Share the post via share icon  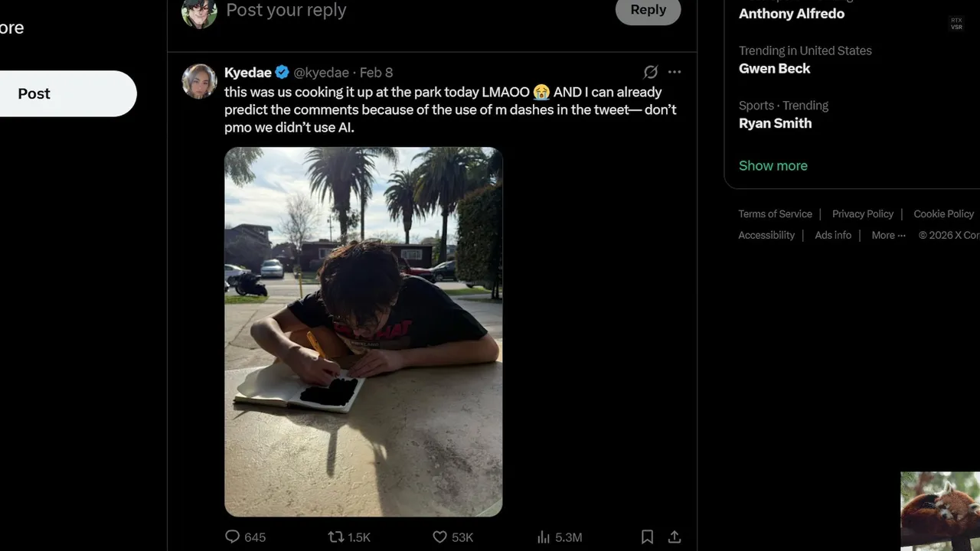click(675, 536)
